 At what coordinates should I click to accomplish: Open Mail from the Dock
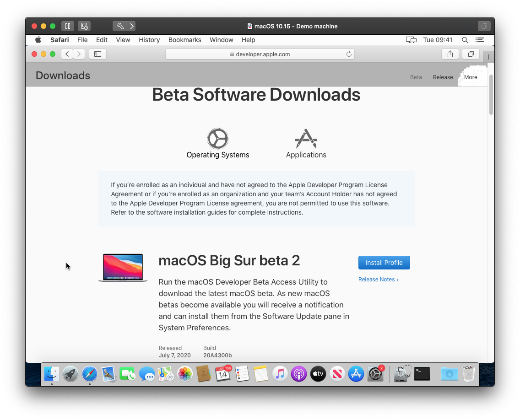pyautogui.click(x=108, y=374)
